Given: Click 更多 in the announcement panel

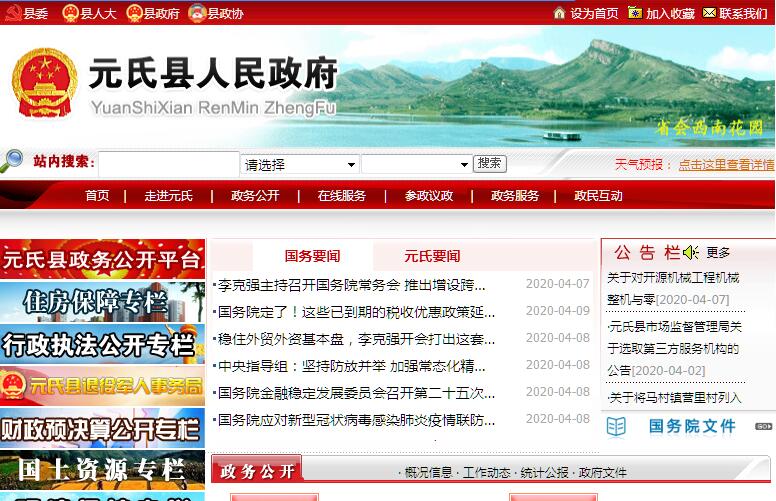Looking at the screenshot, I should 718,253.
